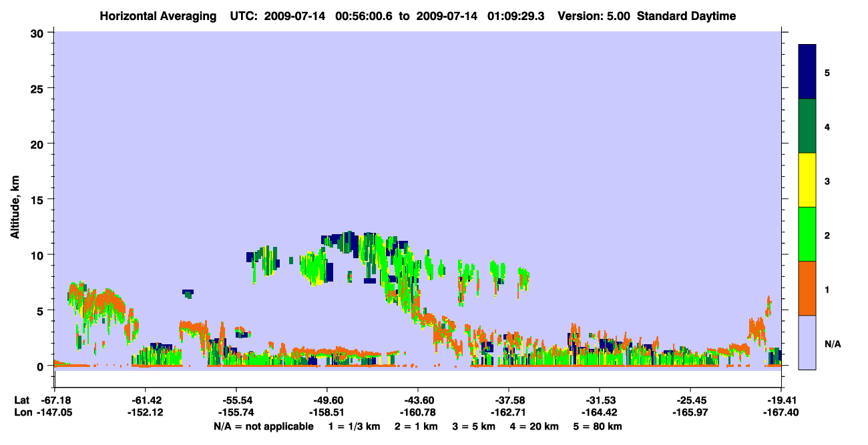This screenshot has height=445, width=868.
Task: Click longitude value -147.05
Action: pyautogui.click(x=54, y=413)
